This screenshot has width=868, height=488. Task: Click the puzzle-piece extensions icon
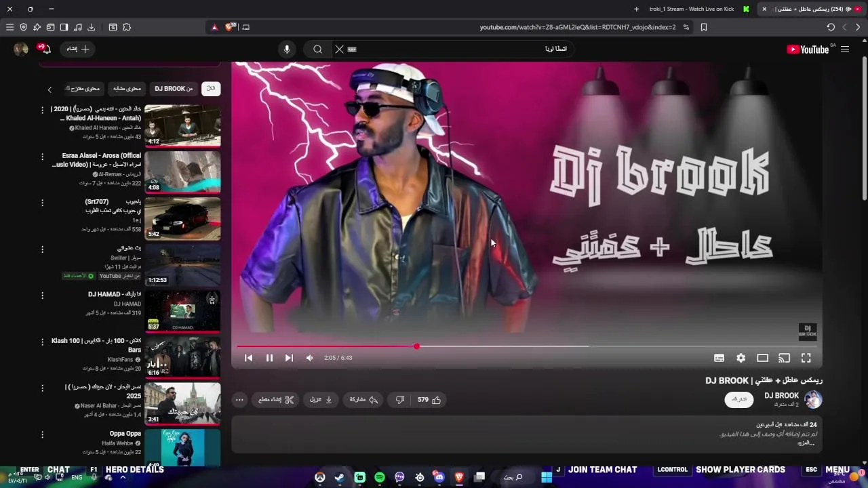point(127,27)
